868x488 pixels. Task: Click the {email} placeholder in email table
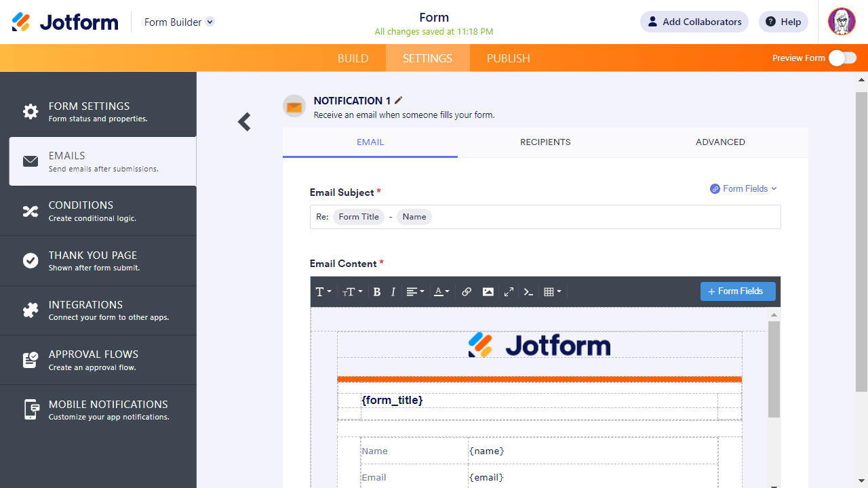486,478
